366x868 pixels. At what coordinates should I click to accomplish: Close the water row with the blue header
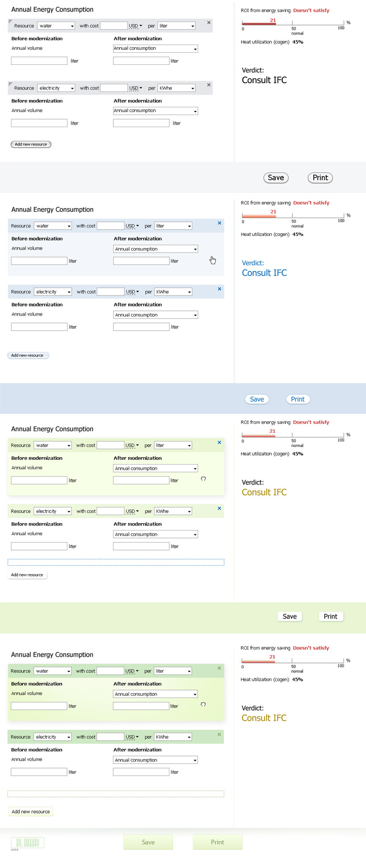pos(220,223)
